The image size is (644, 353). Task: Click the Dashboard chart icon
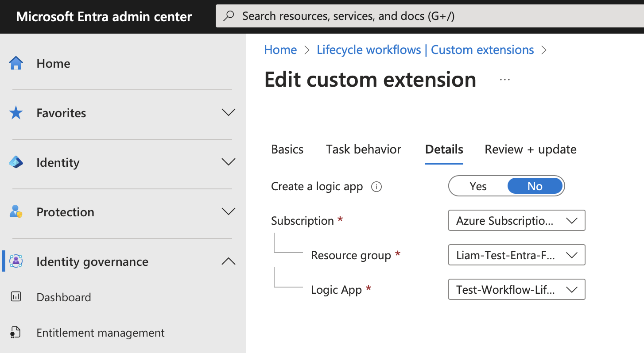coord(16,297)
